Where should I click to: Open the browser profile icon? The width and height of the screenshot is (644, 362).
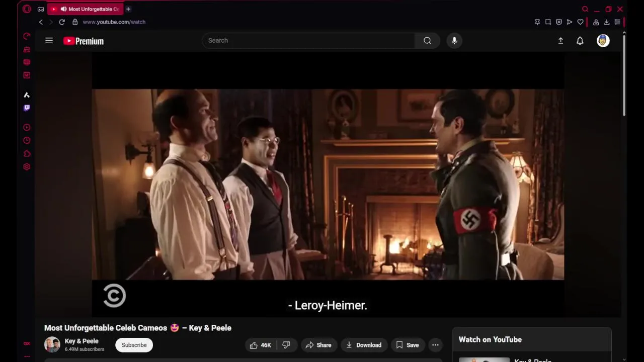click(x=596, y=22)
